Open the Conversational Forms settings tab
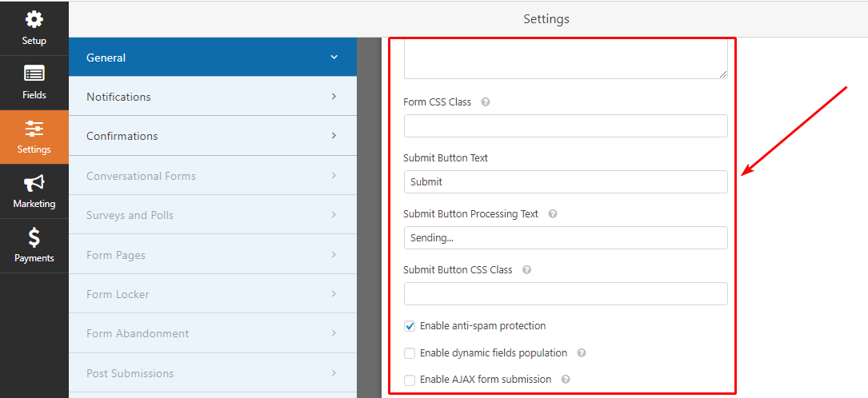Image resolution: width=868 pixels, height=398 pixels. click(x=141, y=176)
